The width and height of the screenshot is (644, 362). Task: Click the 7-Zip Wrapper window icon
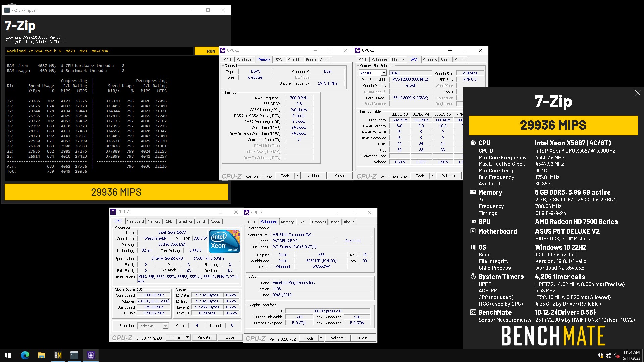tap(7, 10)
